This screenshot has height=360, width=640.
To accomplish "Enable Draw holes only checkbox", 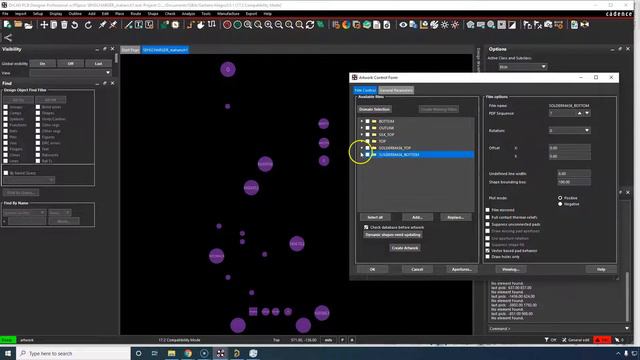I will click(487, 257).
